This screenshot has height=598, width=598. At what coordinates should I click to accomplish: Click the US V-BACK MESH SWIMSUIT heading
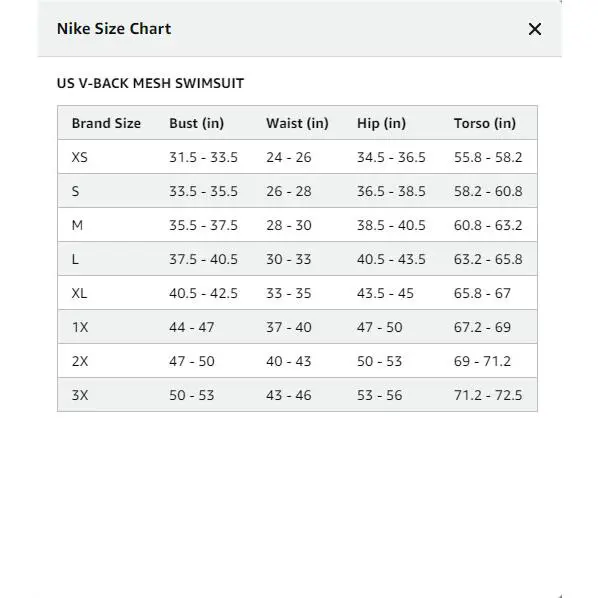pos(150,83)
